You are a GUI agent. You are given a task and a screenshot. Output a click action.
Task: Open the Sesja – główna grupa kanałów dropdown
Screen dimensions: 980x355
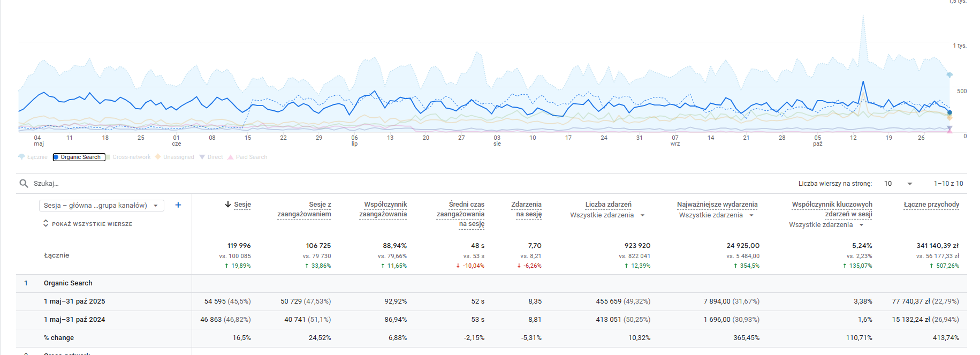pos(101,206)
